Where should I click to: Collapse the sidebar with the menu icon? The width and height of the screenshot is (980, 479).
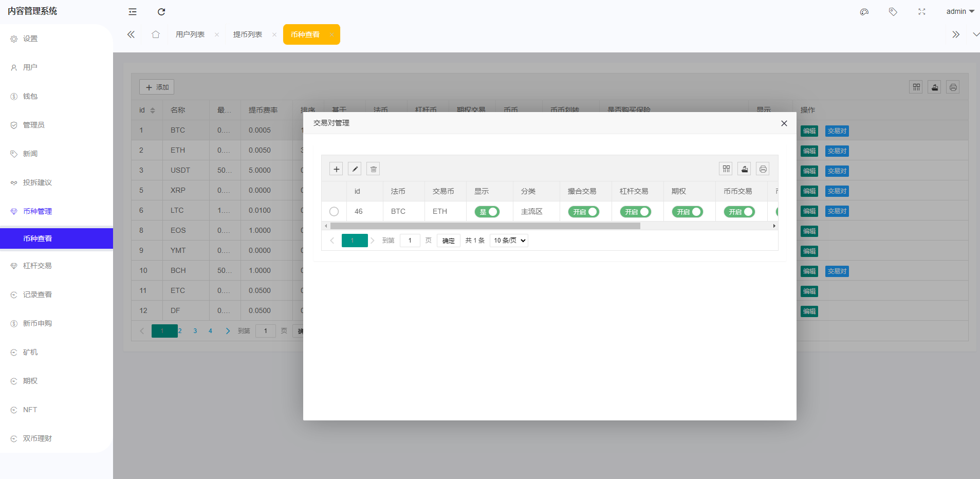coord(133,11)
